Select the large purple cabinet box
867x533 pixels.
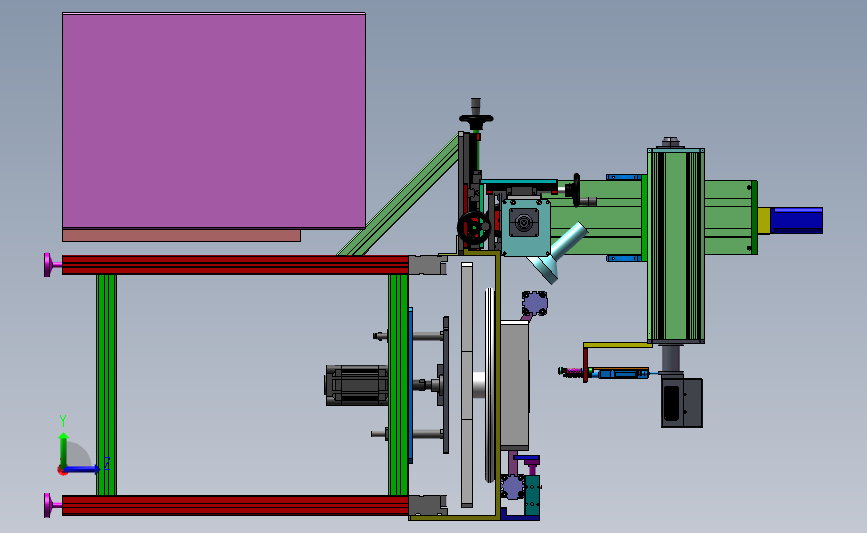pos(214,121)
